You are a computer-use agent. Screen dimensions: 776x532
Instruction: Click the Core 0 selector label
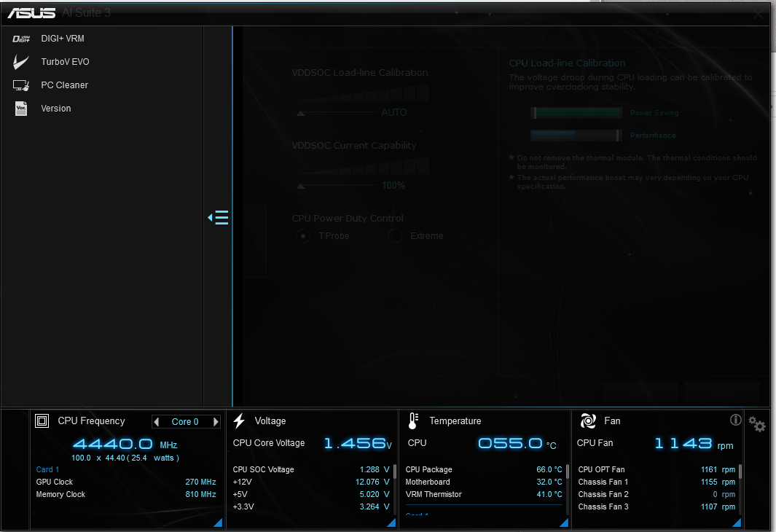coord(185,422)
